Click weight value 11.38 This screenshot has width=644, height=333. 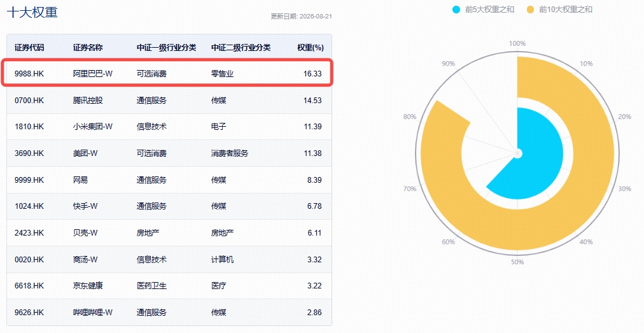pos(312,153)
